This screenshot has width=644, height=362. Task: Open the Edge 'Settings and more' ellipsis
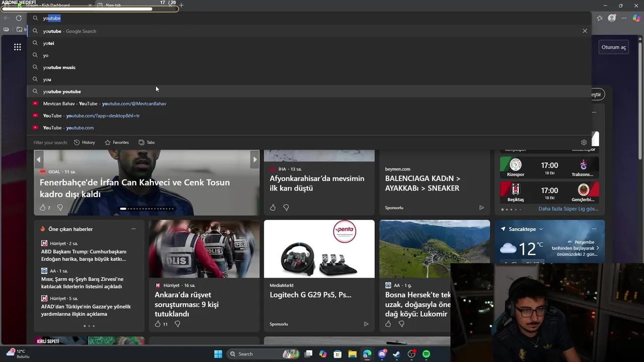[624, 18]
